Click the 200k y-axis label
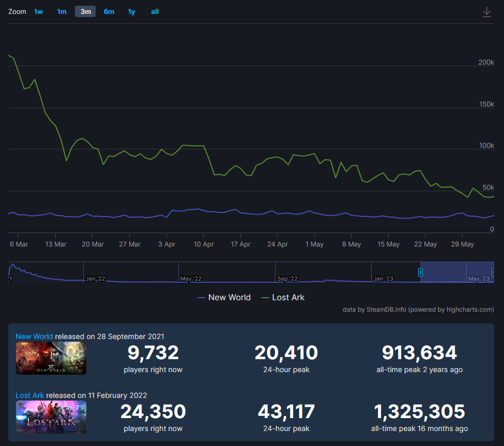 pos(486,62)
